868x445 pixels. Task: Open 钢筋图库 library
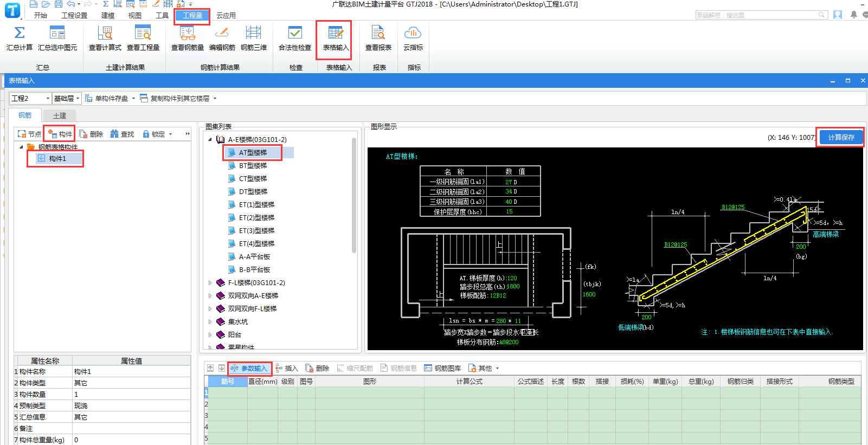coord(442,368)
